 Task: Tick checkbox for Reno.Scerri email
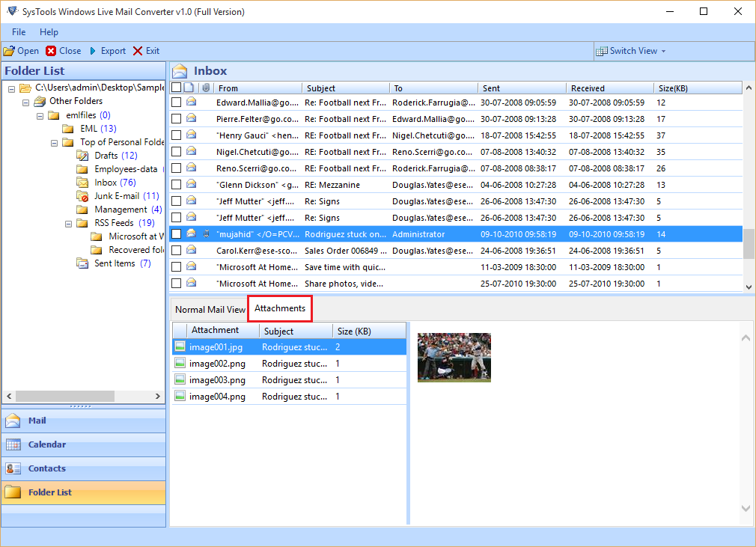tap(177, 168)
